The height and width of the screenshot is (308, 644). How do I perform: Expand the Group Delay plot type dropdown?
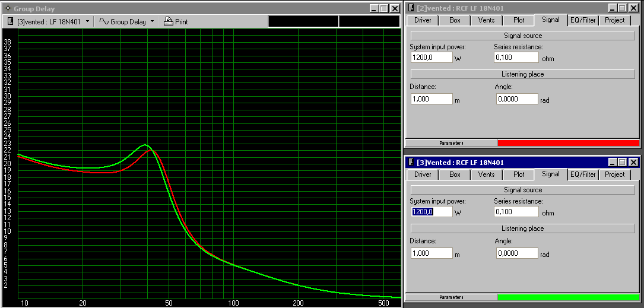(126, 21)
